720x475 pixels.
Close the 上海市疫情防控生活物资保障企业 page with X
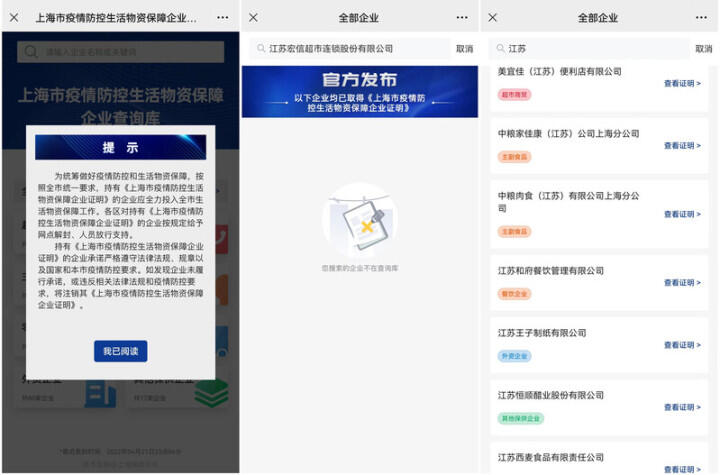pyautogui.click(x=14, y=18)
